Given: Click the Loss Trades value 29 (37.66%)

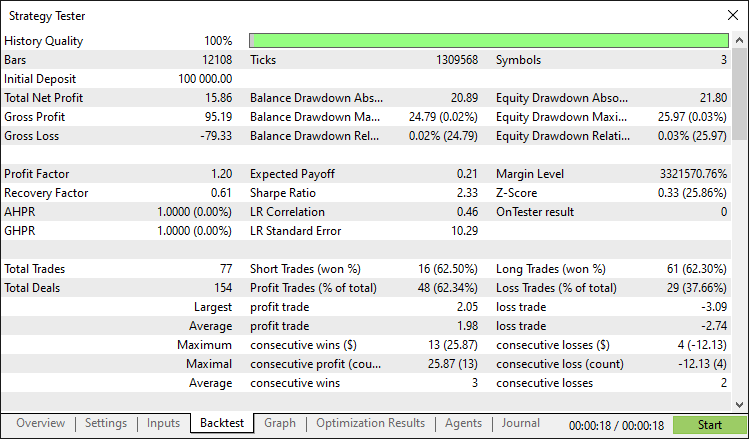Looking at the screenshot, I should (x=697, y=288).
